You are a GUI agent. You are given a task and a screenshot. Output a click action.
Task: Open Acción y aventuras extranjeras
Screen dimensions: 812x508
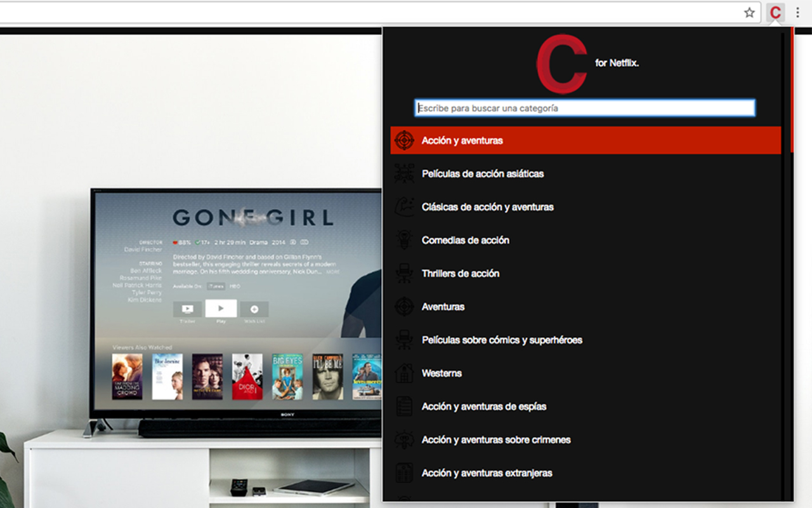[586, 472]
